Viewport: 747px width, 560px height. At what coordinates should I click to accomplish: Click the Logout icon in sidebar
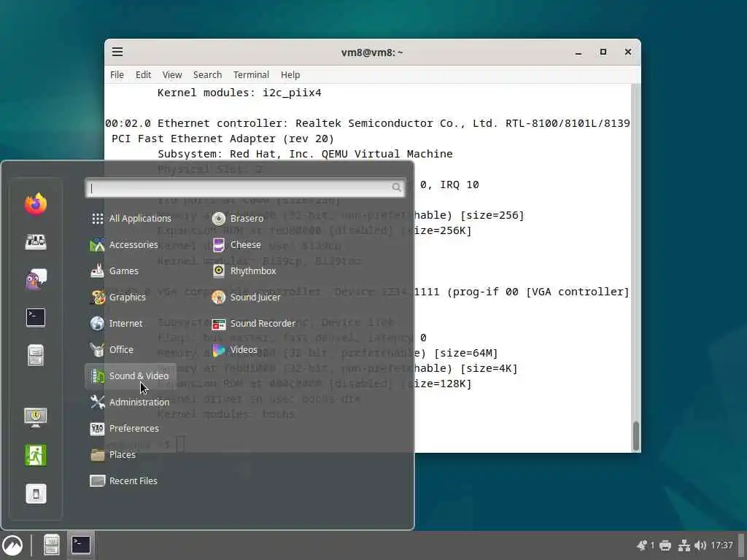[36, 455]
